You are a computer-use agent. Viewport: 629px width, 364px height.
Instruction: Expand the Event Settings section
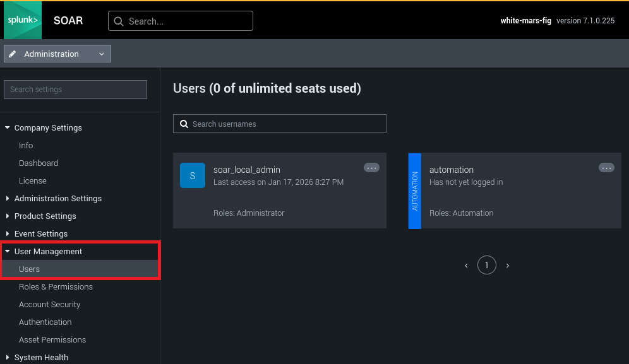[x=8, y=234]
